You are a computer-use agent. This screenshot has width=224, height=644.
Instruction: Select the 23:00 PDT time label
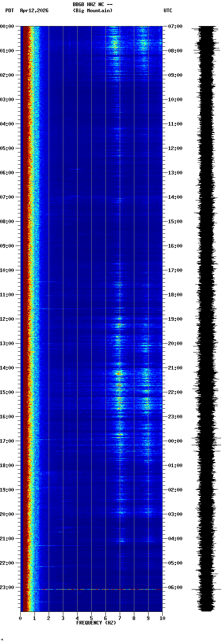7,587
